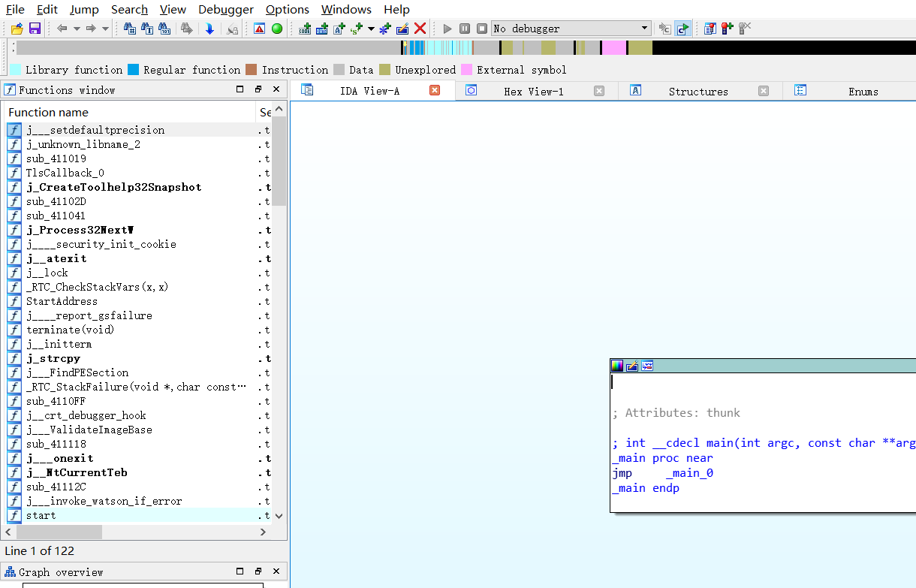Screen dimensions: 916x588
Task: Jump forward with the right arrow
Action: tap(91, 29)
